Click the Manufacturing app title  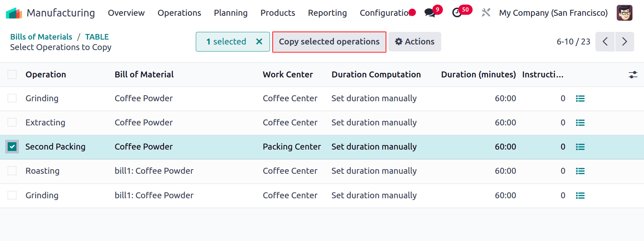coord(61,13)
